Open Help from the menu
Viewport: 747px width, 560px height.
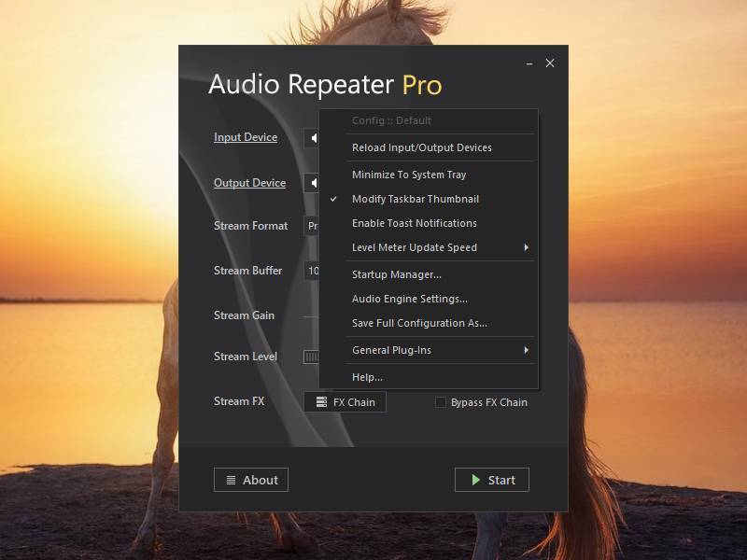pyautogui.click(x=429, y=377)
